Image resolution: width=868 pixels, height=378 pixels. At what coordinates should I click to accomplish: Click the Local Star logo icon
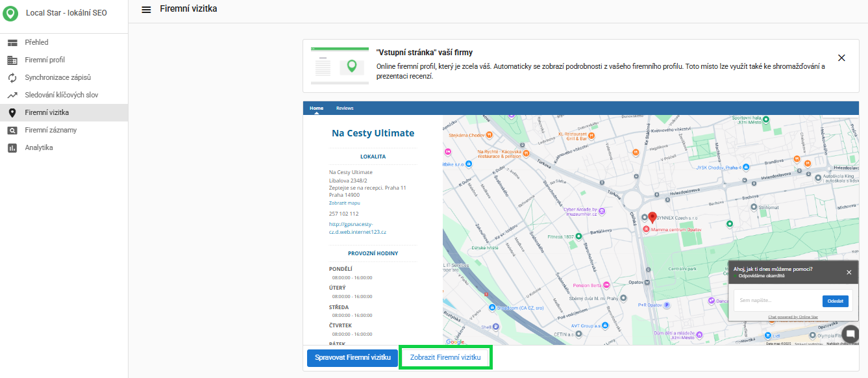pos(11,13)
